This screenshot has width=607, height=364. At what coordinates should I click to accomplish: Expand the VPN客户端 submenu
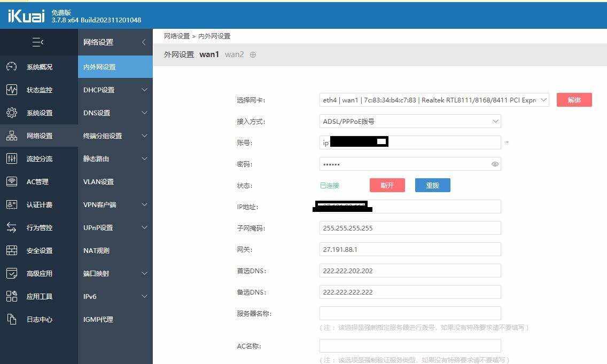144,204
